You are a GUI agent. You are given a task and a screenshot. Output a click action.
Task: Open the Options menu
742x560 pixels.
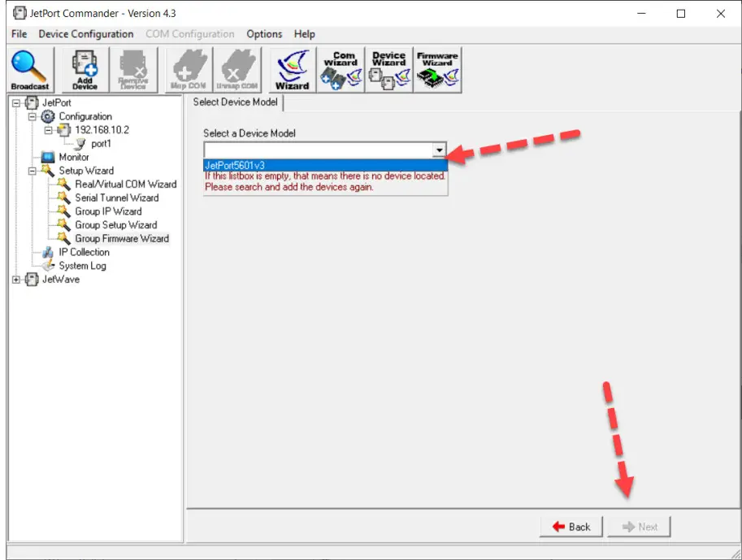point(264,34)
